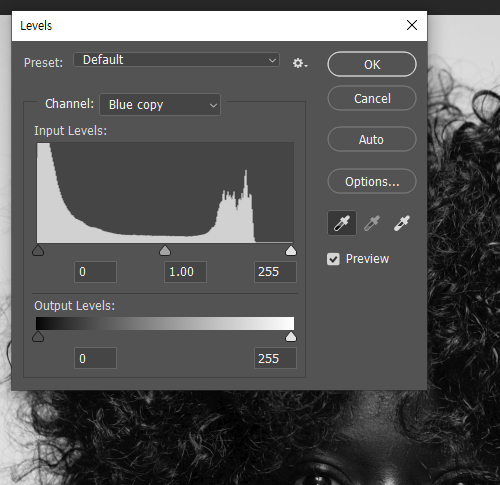Click the input levels white highlight slider
The image size is (500, 485).
[x=291, y=251]
